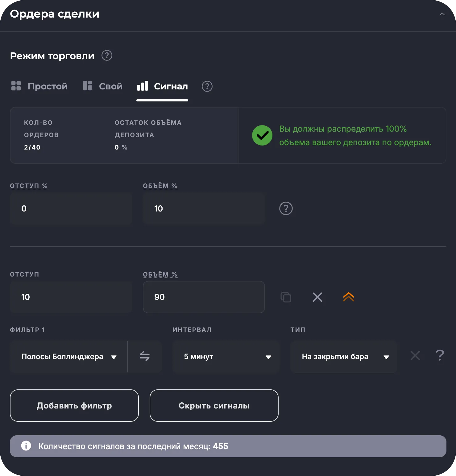Viewport: 456px width, 476px height.
Task: Click the help icon beside Режим торговли
Action: tap(107, 56)
